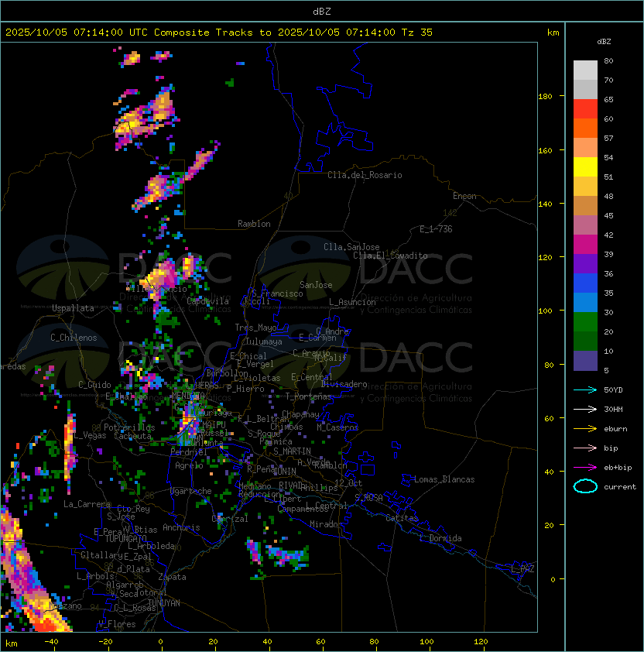Screen dimensions: 644x652
Task: Click the storm cell over MAIPU
Action: 190,423
